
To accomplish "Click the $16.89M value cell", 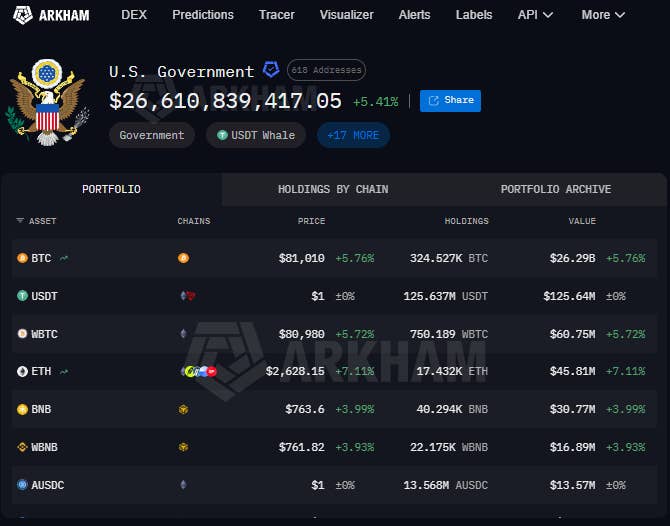I will (x=573, y=447).
